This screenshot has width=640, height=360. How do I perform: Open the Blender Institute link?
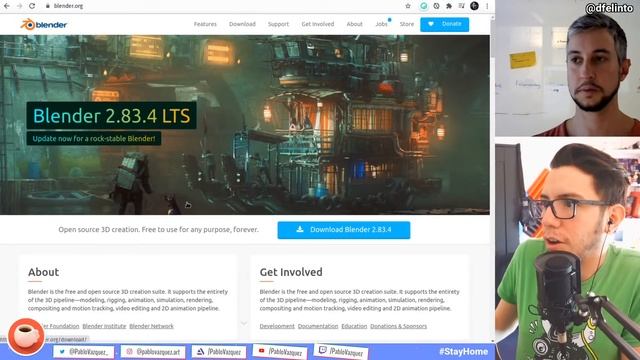[104, 326]
